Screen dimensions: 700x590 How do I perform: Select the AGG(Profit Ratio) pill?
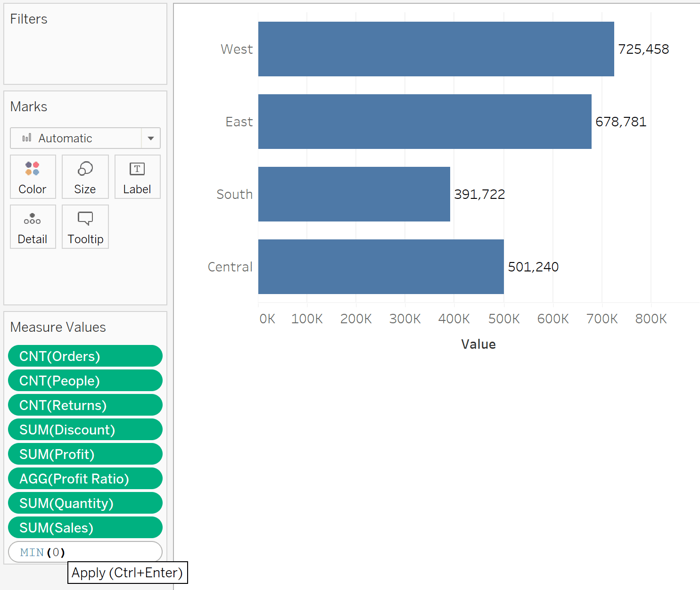click(85, 479)
